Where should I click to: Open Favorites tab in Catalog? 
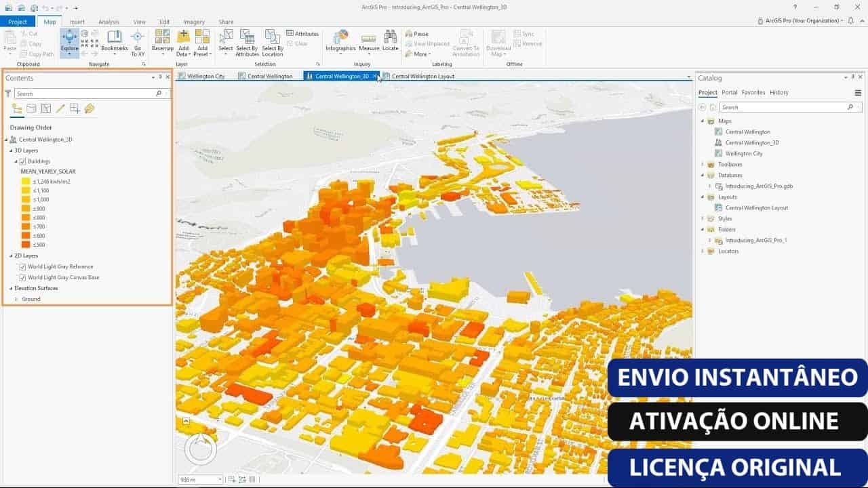(x=753, y=92)
